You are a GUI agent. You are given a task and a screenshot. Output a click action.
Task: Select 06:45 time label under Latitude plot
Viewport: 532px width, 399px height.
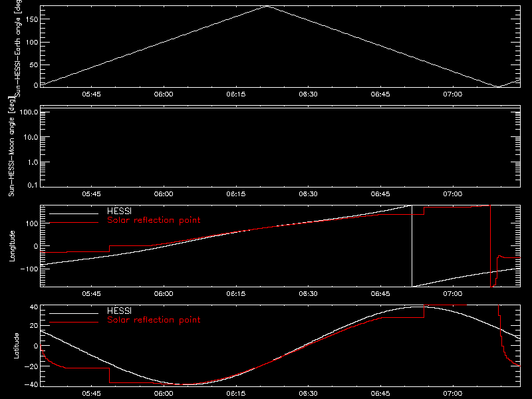(380, 394)
